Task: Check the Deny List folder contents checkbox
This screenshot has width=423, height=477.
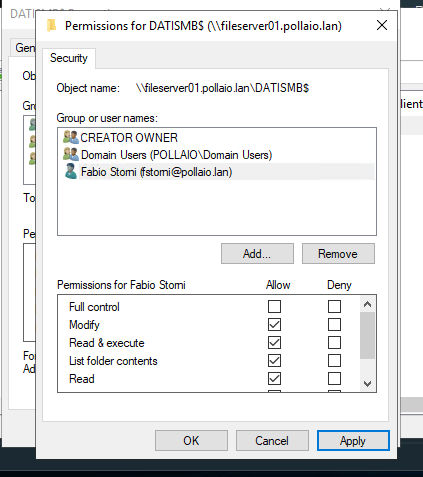Action: pyautogui.click(x=334, y=360)
